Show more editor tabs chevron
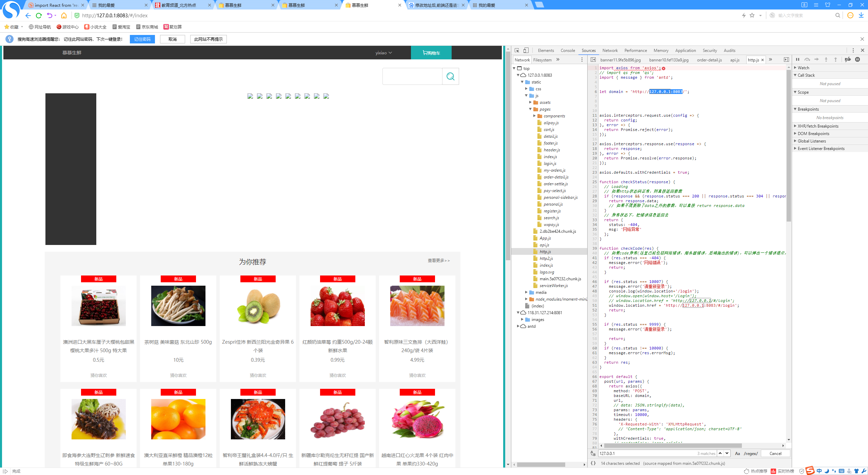Viewport: 868px width, 475px height. [x=770, y=60]
